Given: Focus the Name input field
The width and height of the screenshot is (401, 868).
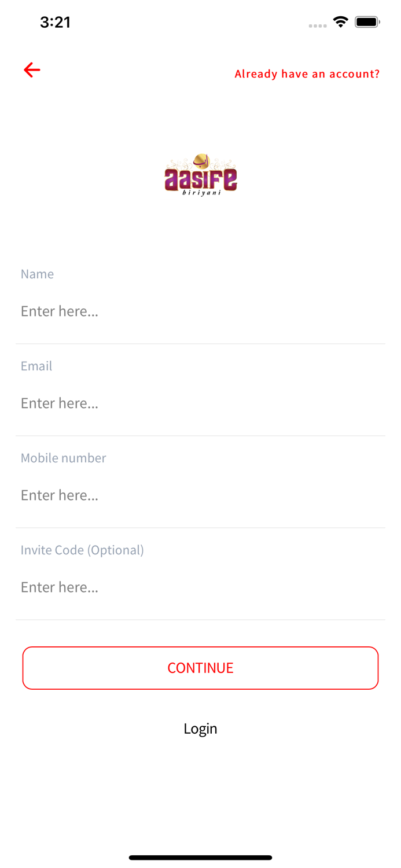Looking at the screenshot, I should pos(200,311).
